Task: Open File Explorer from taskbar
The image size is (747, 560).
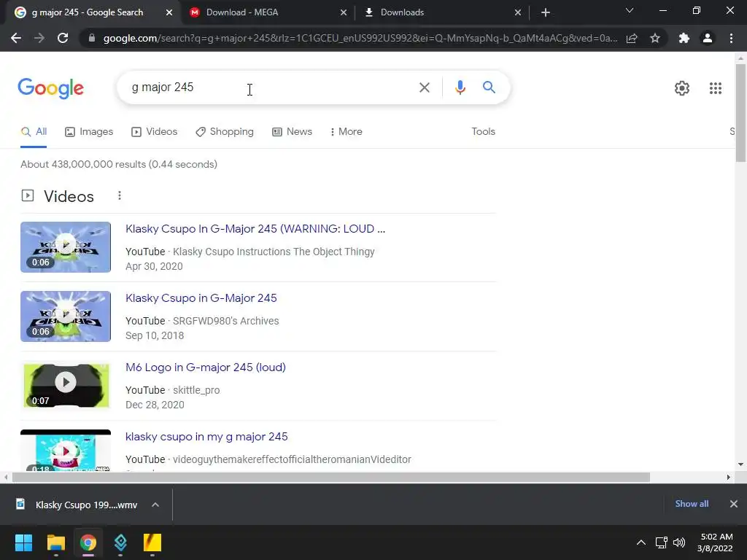Action: (55, 542)
